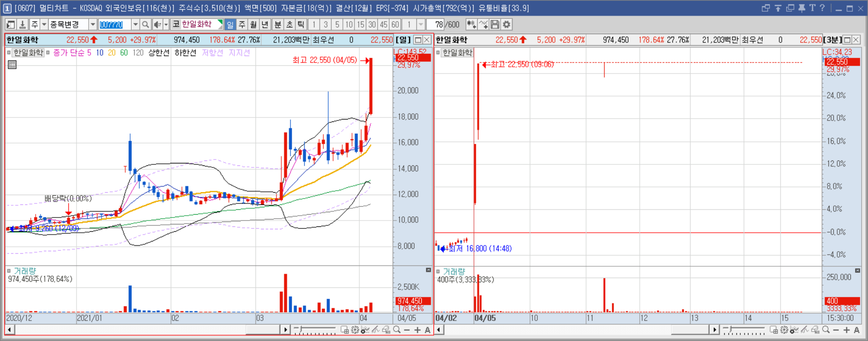Select the 60-minute interval button
Image resolution: width=868 pixels, height=341 pixels.
click(x=395, y=24)
